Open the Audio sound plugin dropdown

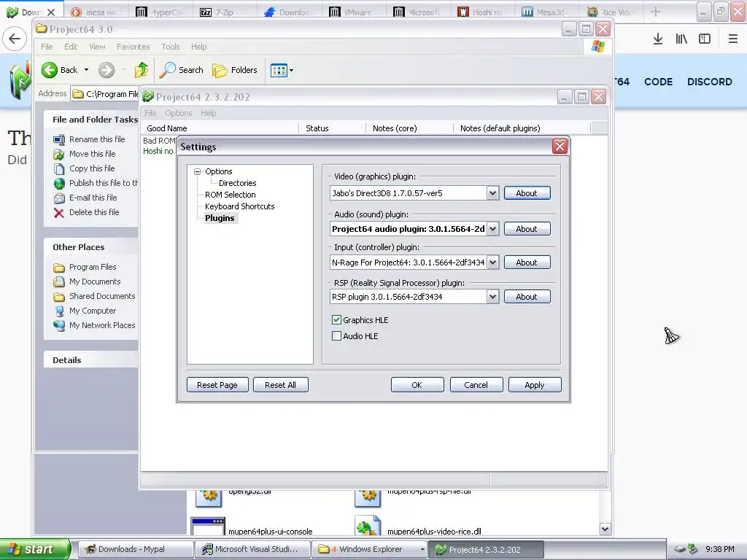coord(492,229)
